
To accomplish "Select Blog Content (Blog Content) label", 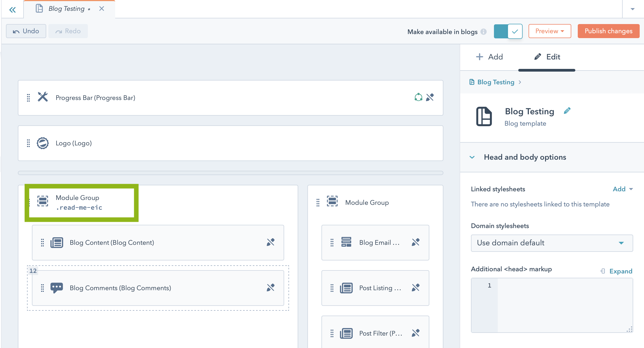I will [x=112, y=243].
